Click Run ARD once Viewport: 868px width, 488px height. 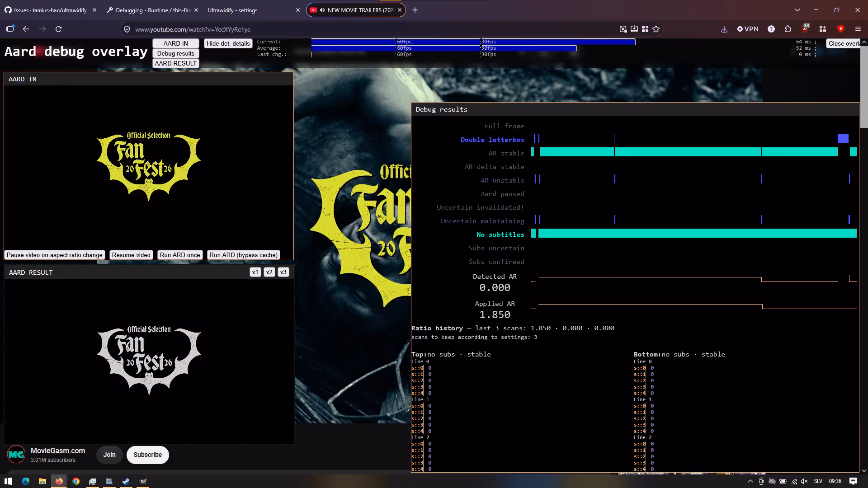[179, 255]
